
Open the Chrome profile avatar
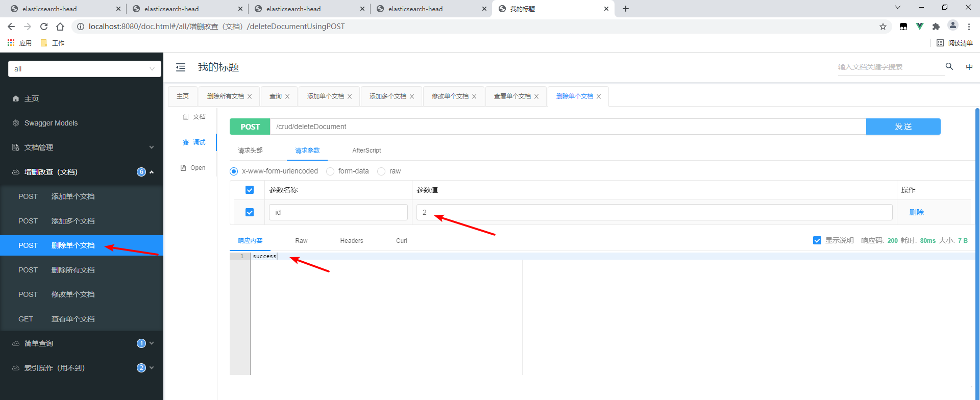[952, 26]
